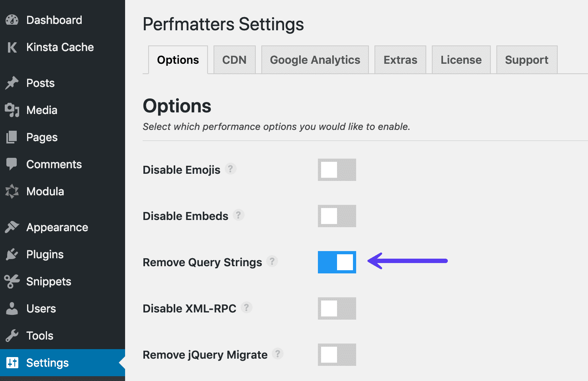This screenshot has height=381, width=588.
Task: Switch to the CDN tab
Action: coord(235,59)
